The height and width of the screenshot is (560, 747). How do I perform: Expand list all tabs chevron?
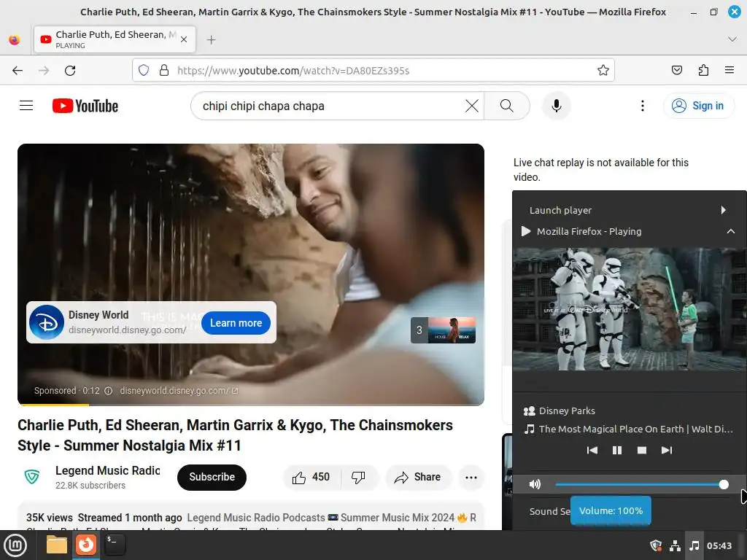[x=732, y=39]
